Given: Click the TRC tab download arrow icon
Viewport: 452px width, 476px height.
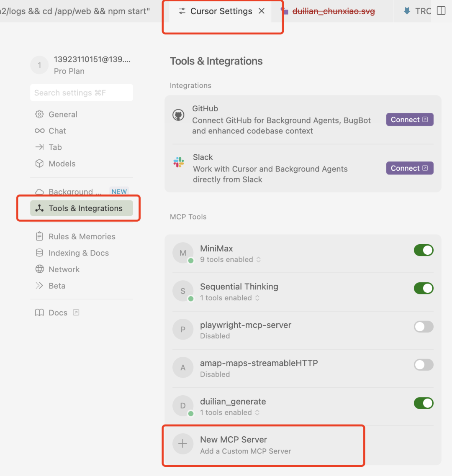Looking at the screenshot, I should point(407,11).
